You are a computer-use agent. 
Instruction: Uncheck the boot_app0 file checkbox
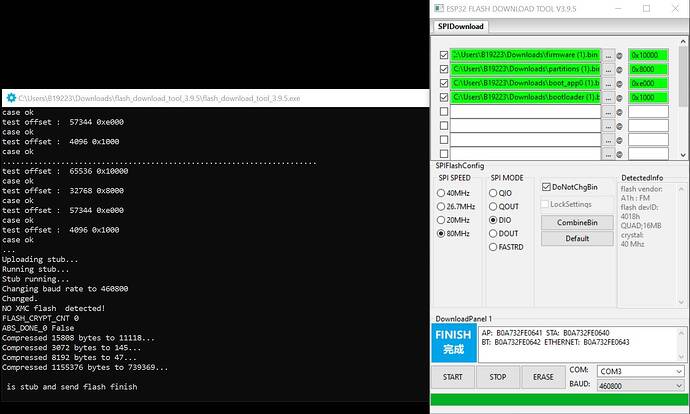[444, 83]
